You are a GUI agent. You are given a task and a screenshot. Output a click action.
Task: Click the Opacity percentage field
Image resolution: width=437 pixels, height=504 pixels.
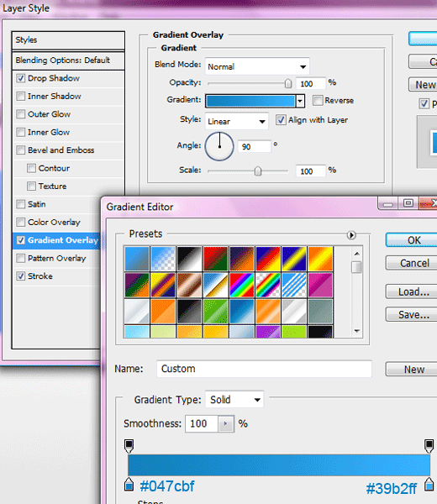[311, 83]
